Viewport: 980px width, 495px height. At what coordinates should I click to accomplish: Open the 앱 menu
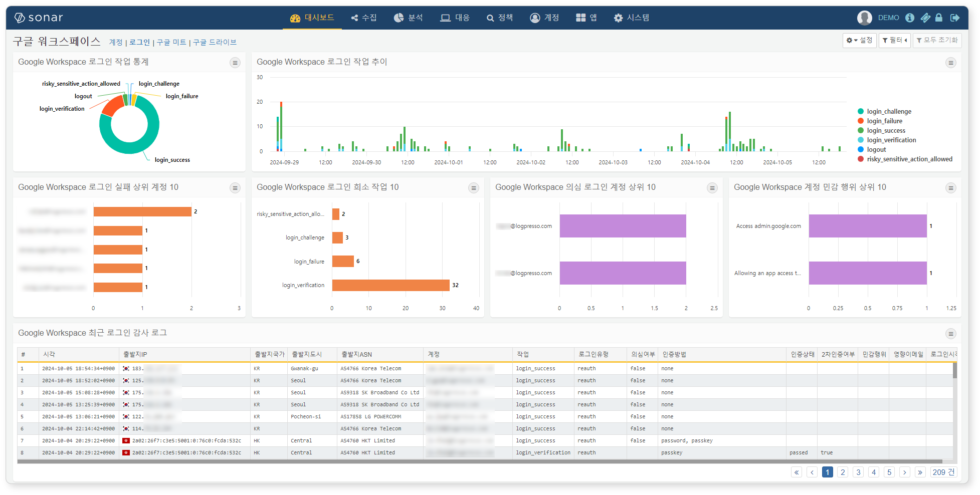[x=586, y=18]
